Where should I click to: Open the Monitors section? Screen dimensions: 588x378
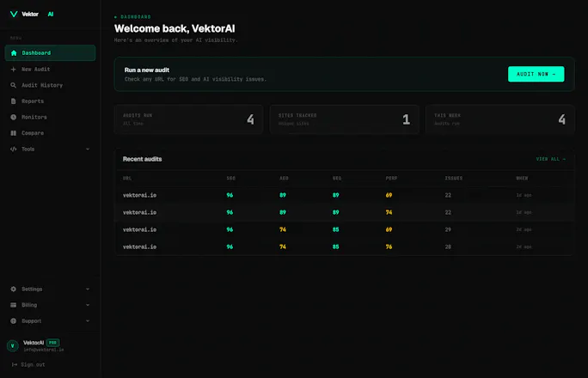pyautogui.click(x=50, y=117)
